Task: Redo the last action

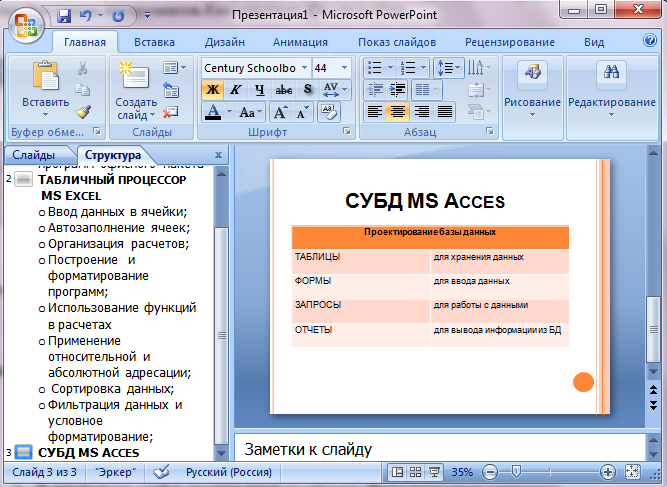Action: (118, 16)
